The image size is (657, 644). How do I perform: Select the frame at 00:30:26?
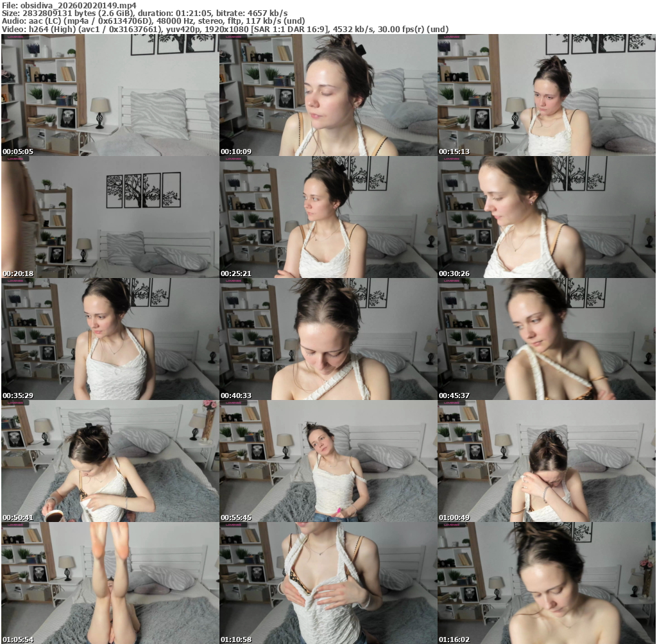coord(547,217)
